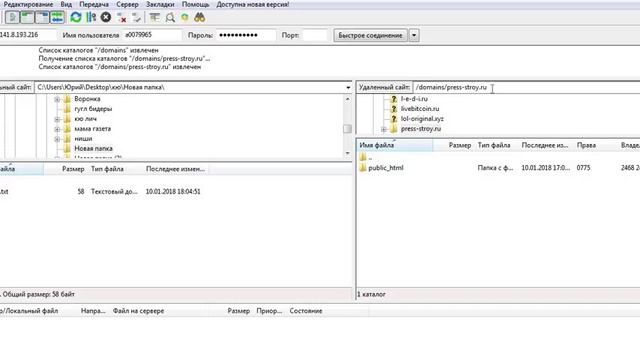Expand the мама газета folder node
This screenshot has height=360, width=640.
pos(57,129)
